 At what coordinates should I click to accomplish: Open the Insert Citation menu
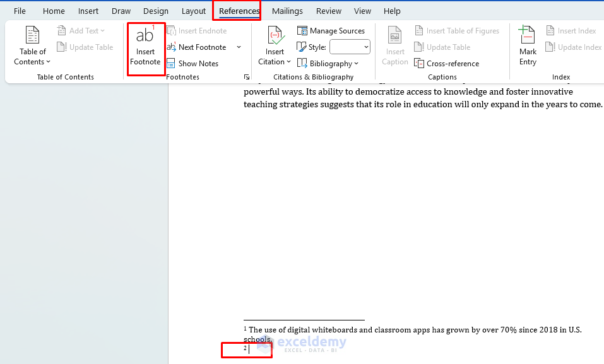click(x=275, y=45)
